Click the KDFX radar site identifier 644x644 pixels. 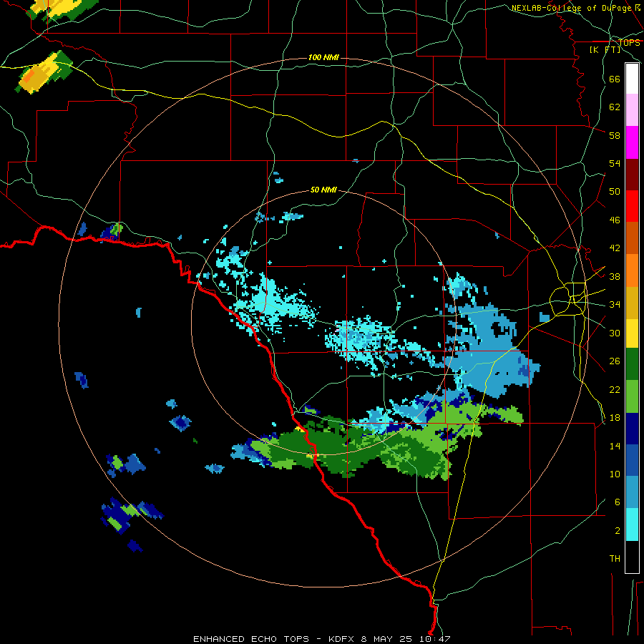point(341,639)
